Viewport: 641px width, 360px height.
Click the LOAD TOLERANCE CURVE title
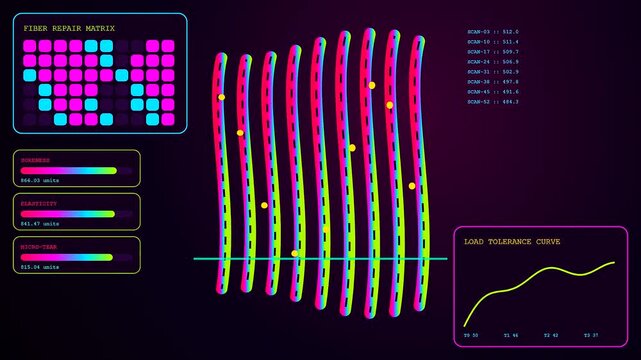512,242
